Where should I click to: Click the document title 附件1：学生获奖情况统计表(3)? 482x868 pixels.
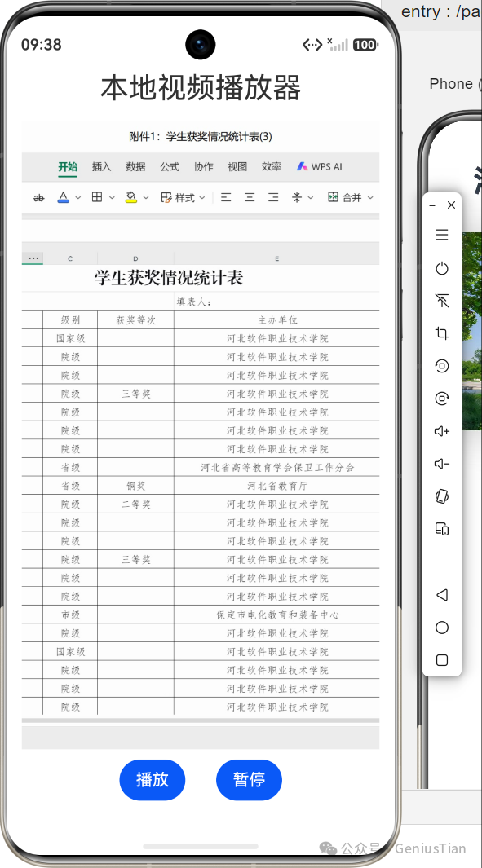click(x=201, y=137)
